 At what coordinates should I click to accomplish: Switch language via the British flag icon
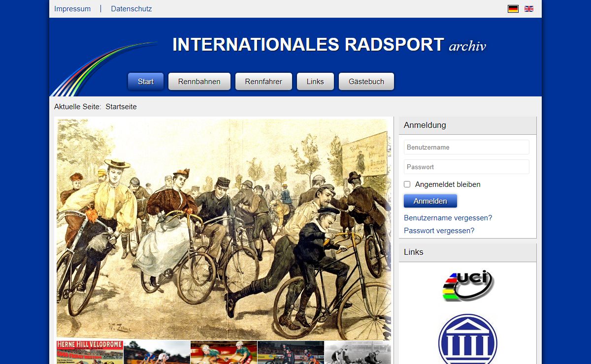pyautogui.click(x=529, y=9)
